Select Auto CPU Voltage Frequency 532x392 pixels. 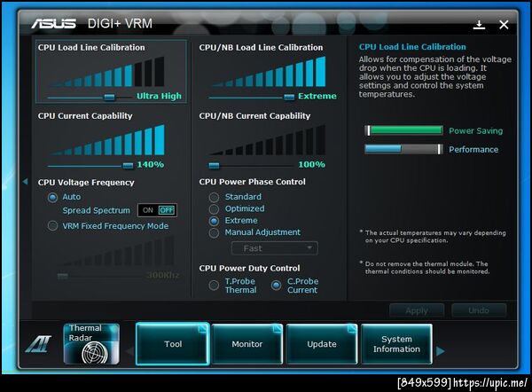coord(52,197)
